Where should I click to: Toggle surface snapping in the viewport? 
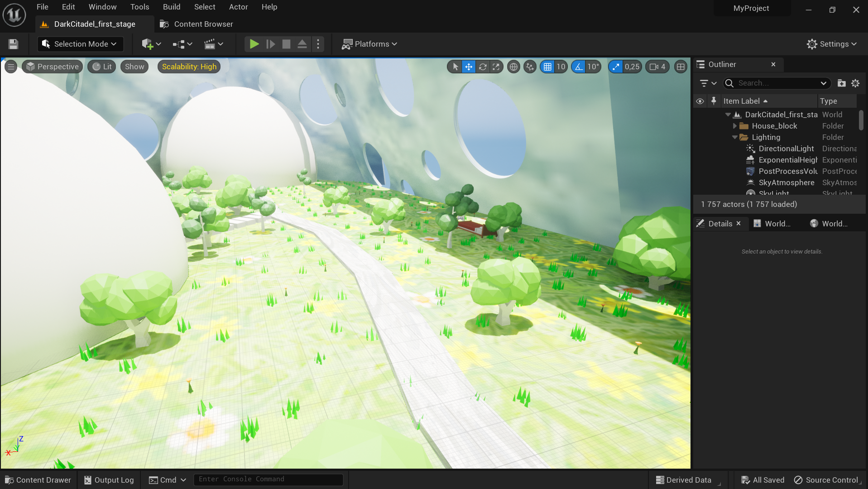point(530,67)
